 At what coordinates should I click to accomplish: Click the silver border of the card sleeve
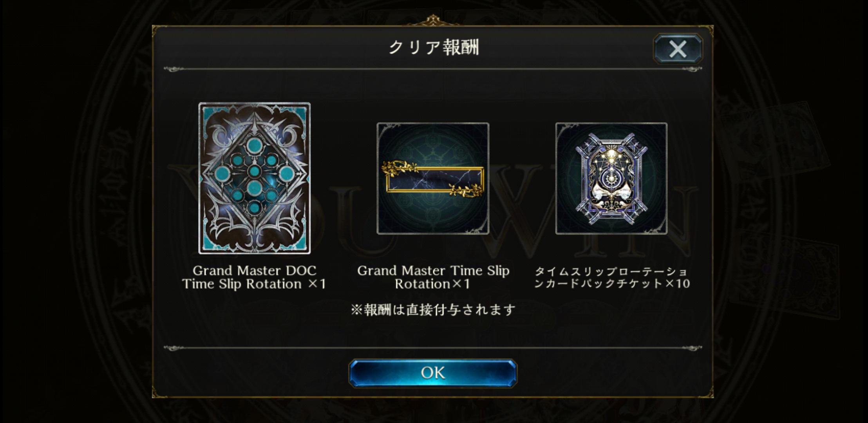pos(201,178)
